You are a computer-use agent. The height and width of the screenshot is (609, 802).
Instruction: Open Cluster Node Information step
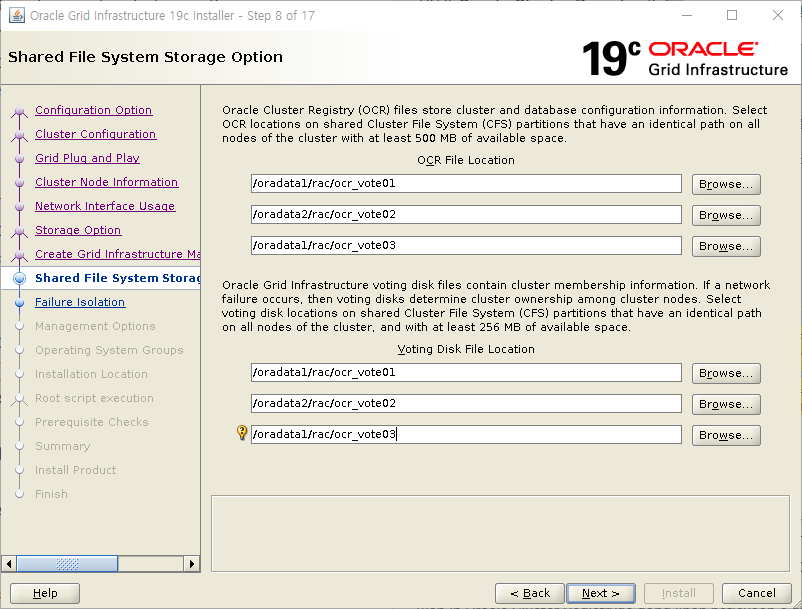tap(106, 182)
